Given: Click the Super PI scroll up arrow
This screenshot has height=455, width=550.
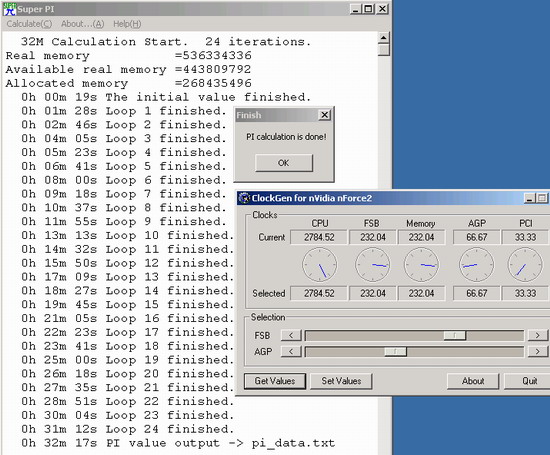Looking at the screenshot, I should pos(384,38).
